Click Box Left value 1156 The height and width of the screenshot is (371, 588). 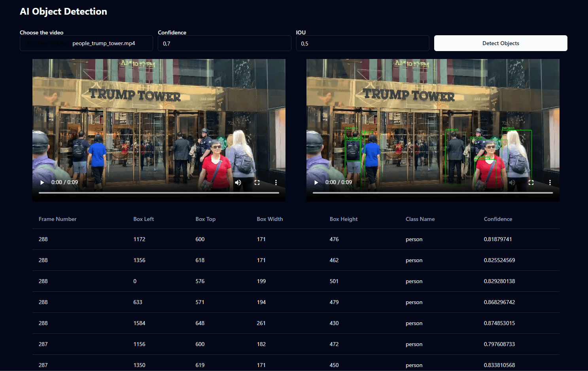pos(139,344)
